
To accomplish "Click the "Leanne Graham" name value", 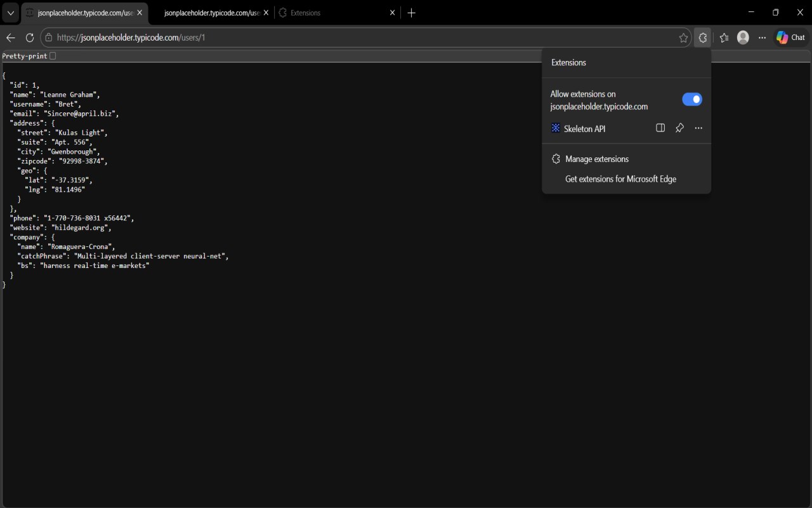I will (69, 95).
